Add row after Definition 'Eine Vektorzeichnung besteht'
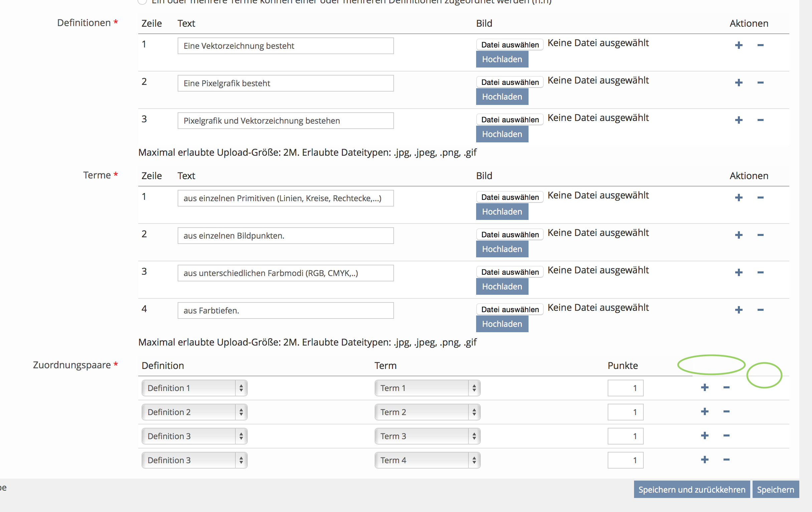The height and width of the screenshot is (512, 812). [x=739, y=45]
